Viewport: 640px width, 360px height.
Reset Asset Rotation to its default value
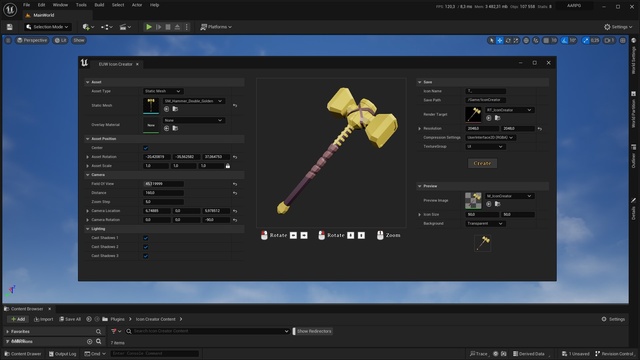pyautogui.click(x=235, y=157)
